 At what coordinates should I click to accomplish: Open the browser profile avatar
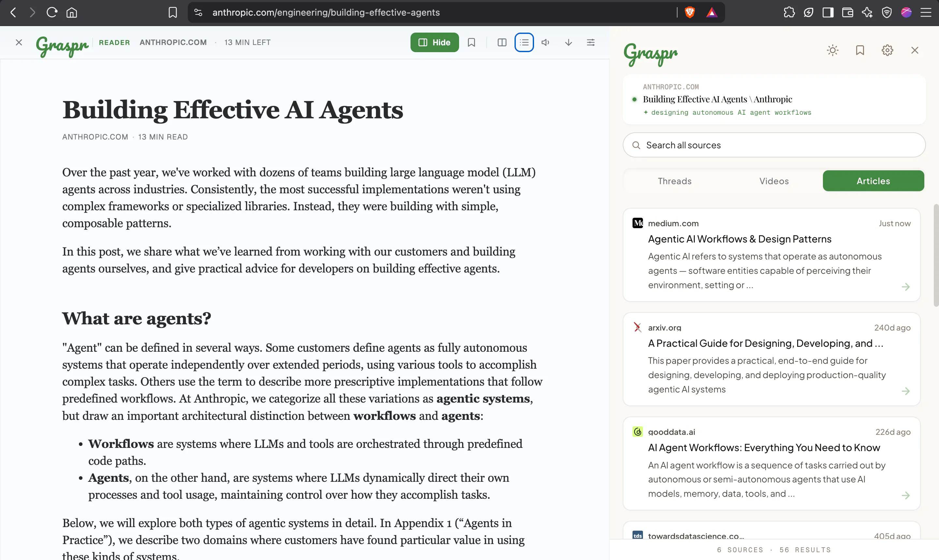click(906, 12)
